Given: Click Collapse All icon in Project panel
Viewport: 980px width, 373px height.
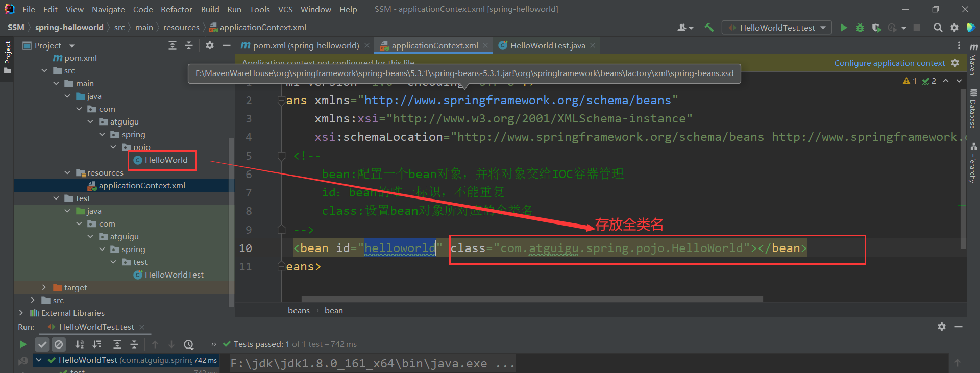Looking at the screenshot, I should click(189, 45).
